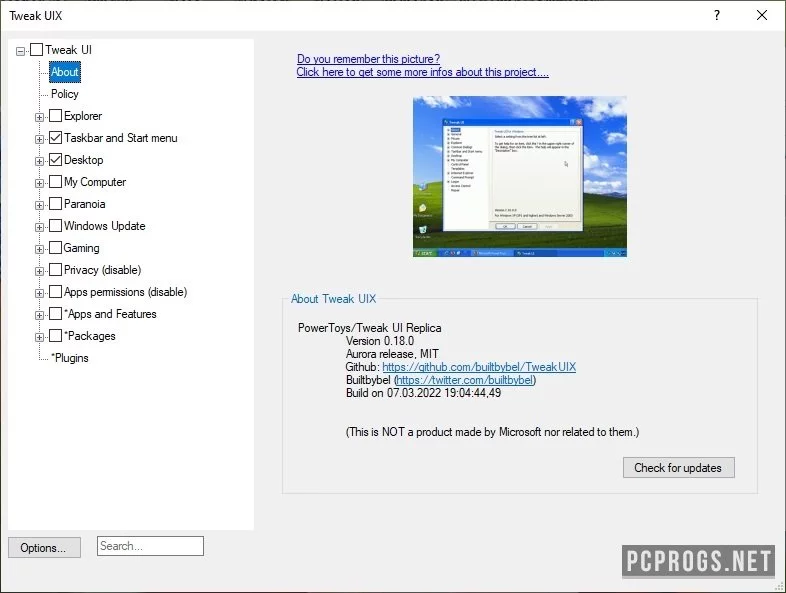Open the Policy tree item
Viewport: 786px width, 593px height.
pyautogui.click(x=65, y=94)
